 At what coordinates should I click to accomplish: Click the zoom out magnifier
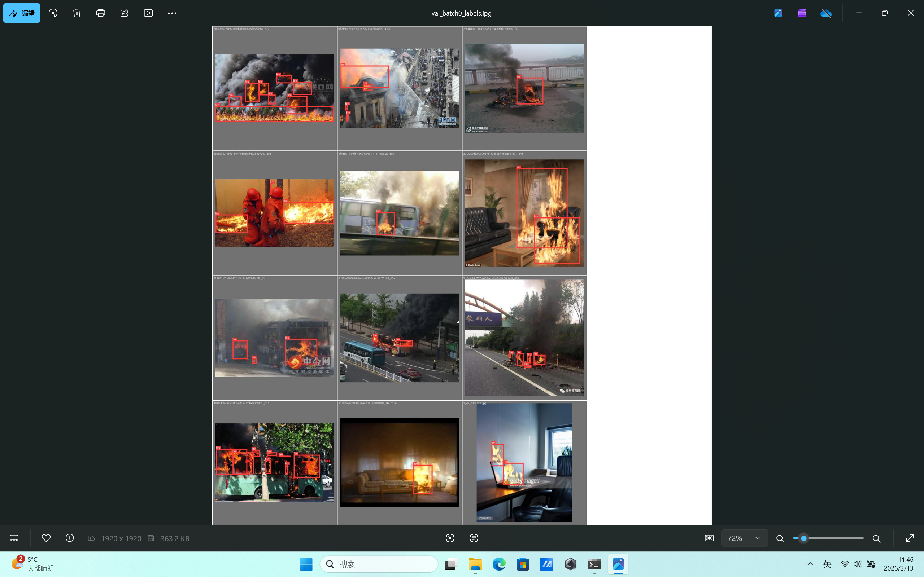(780, 538)
